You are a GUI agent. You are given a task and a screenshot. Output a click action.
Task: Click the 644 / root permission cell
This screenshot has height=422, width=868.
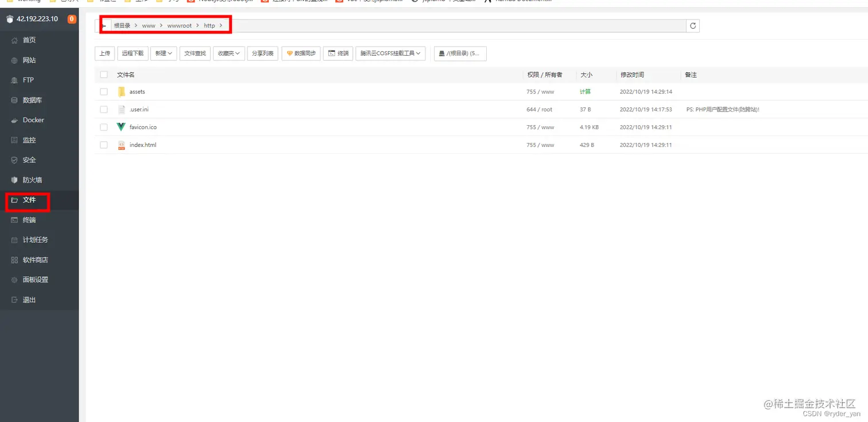pyautogui.click(x=539, y=109)
